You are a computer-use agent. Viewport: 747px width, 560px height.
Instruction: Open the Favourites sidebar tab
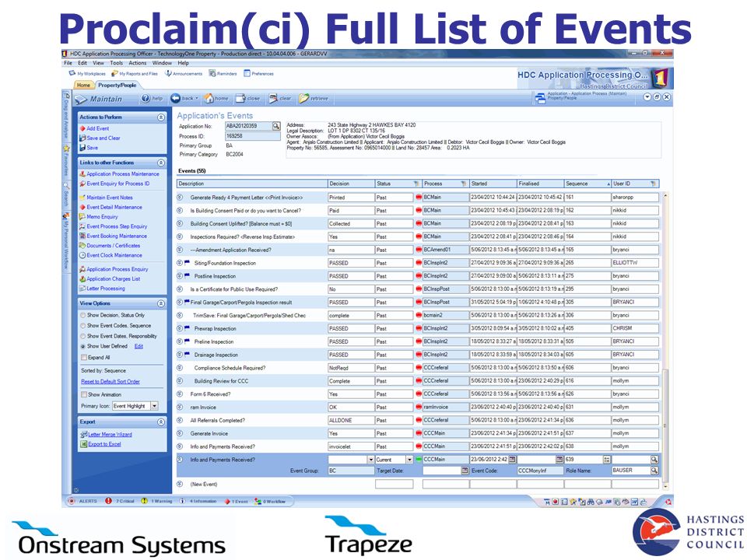[66, 159]
